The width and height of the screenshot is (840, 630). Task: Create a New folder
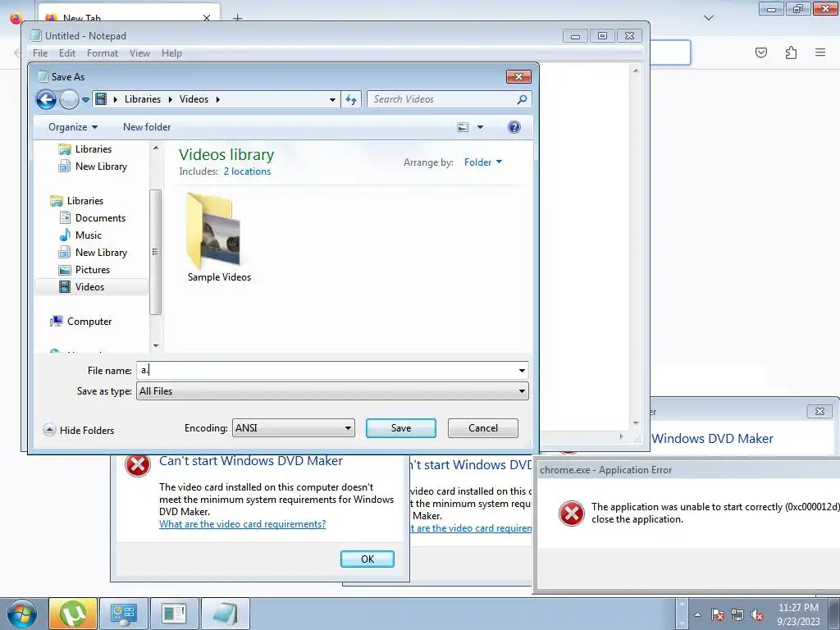tap(147, 127)
